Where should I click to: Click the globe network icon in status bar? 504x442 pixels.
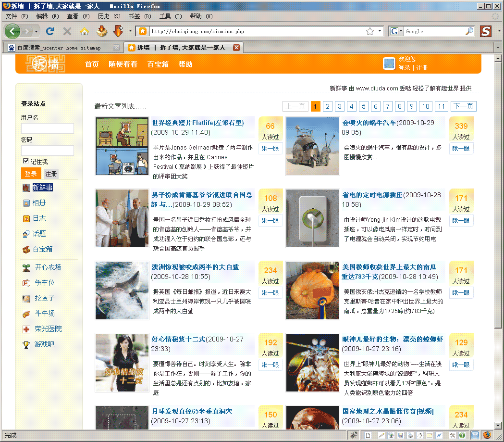tap(391, 435)
